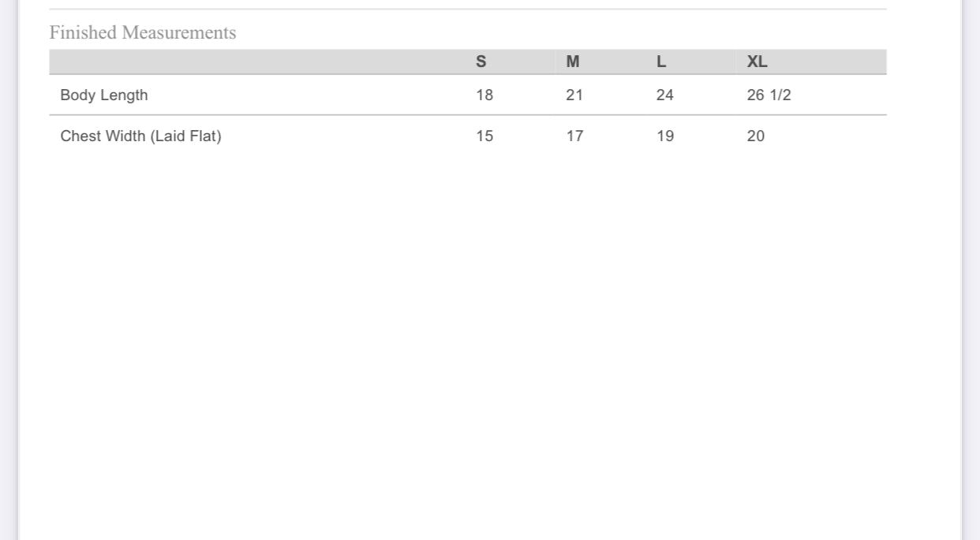Click chest width value 20 for XL
Screen dimensions: 980x540
pyautogui.click(x=756, y=136)
